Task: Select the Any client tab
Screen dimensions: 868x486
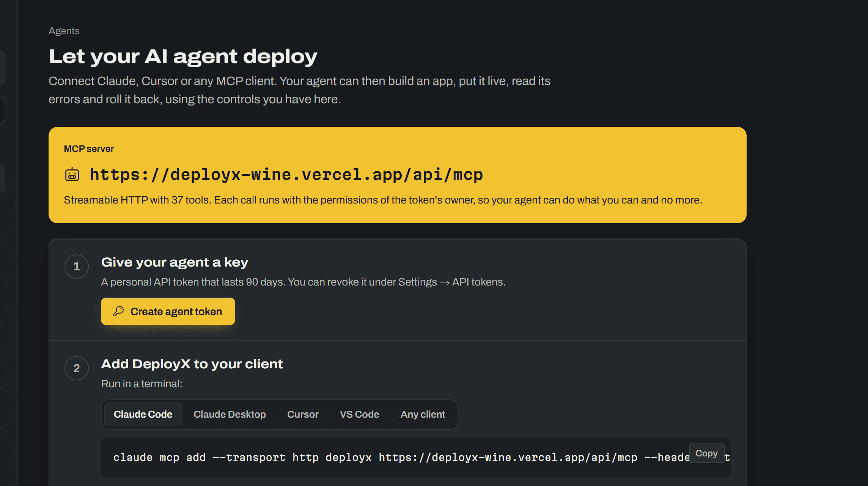Action: click(x=423, y=414)
